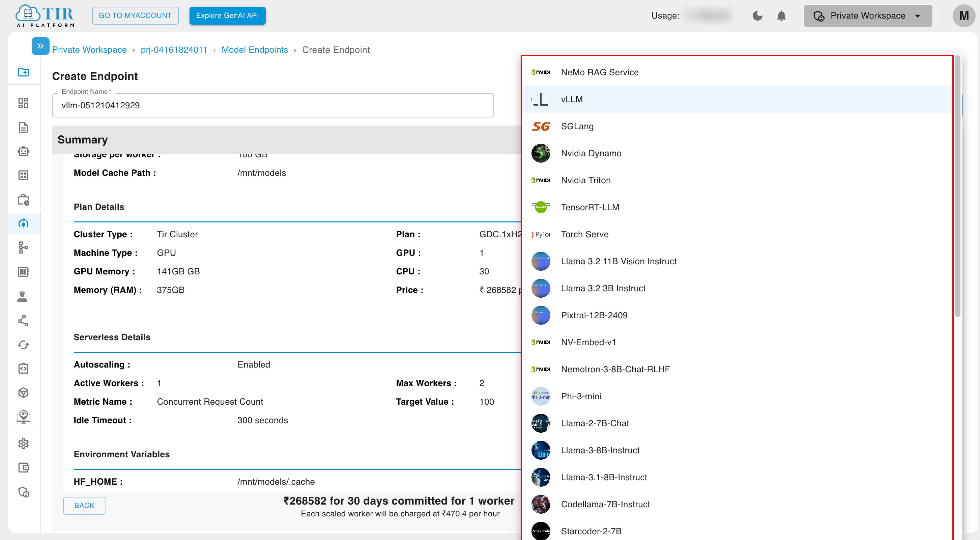Click the /mnt/models cache path value
The image size is (980, 540).
coord(262,173)
